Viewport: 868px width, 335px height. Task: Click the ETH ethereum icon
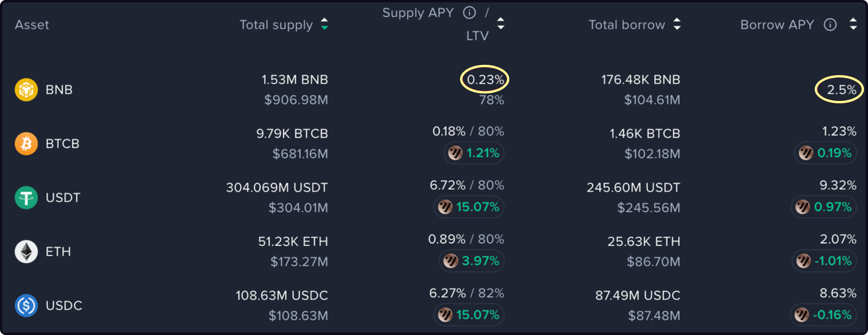26,252
